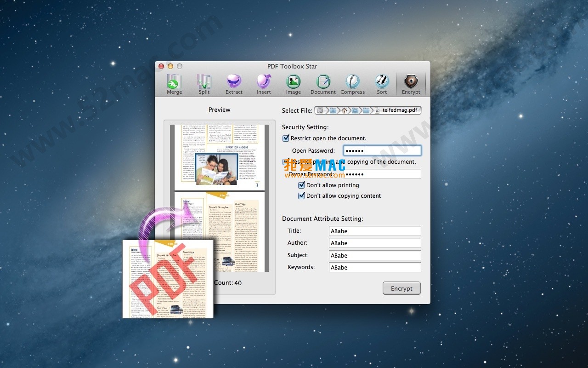Click the hard disk icon in file path
Viewport: 588px width, 368px height.
tap(320, 110)
